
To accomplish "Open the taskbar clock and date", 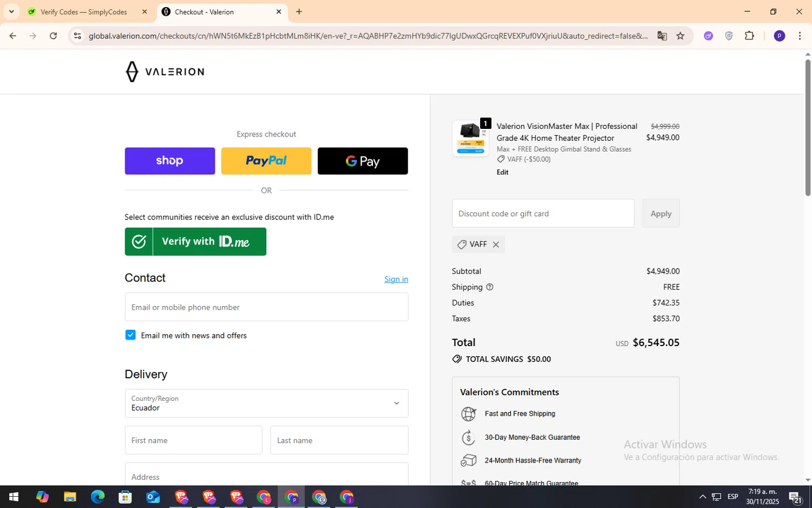I will pyautogui.click(x=762, y=497).
